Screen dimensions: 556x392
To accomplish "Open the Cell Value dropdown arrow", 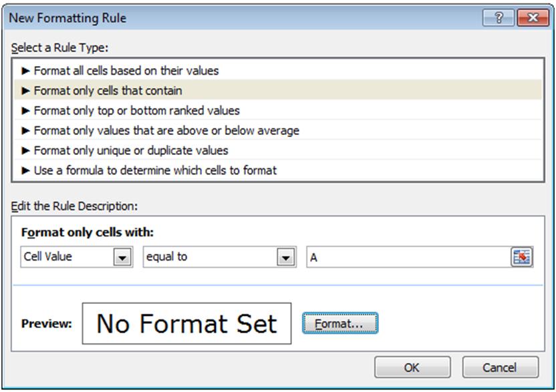I will point(122,257).
